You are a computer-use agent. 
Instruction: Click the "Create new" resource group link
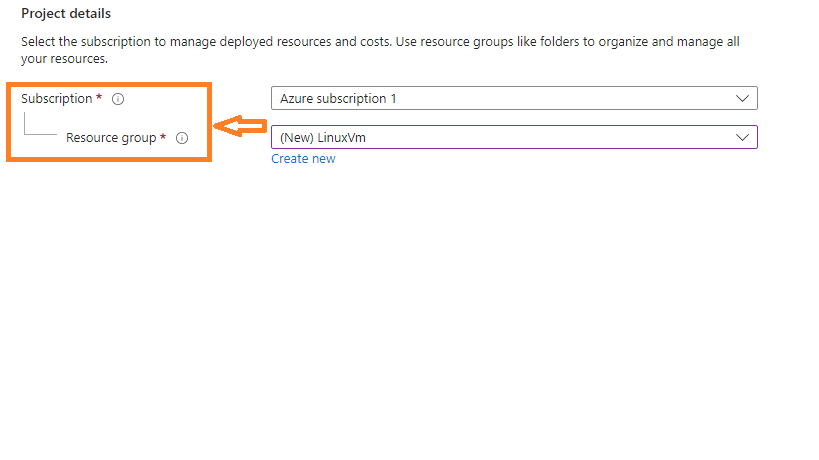point(303,159)
